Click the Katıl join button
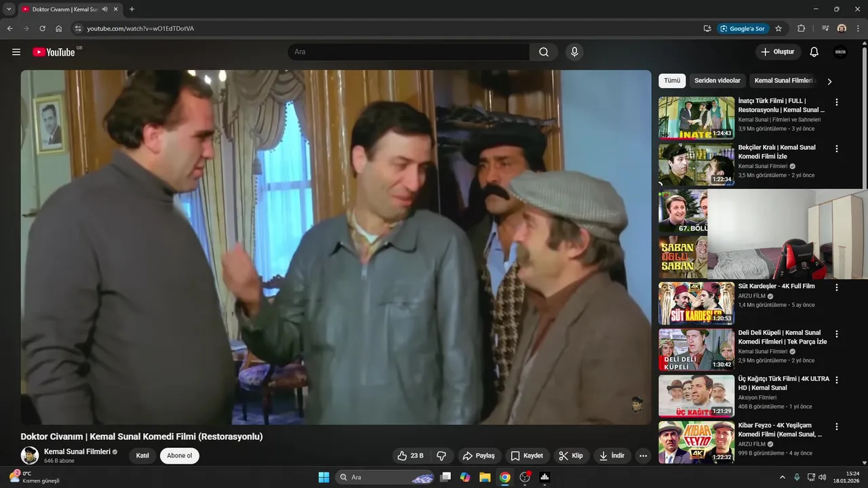Screen dimensions: 868x488 pyautogui.click(x=142, y=455)
